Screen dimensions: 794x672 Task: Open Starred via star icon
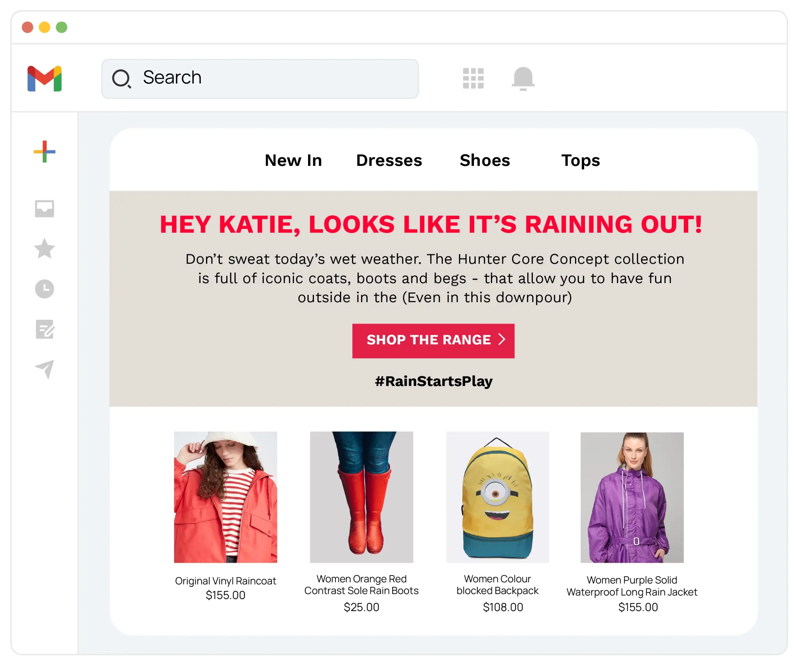coord(45,248)
